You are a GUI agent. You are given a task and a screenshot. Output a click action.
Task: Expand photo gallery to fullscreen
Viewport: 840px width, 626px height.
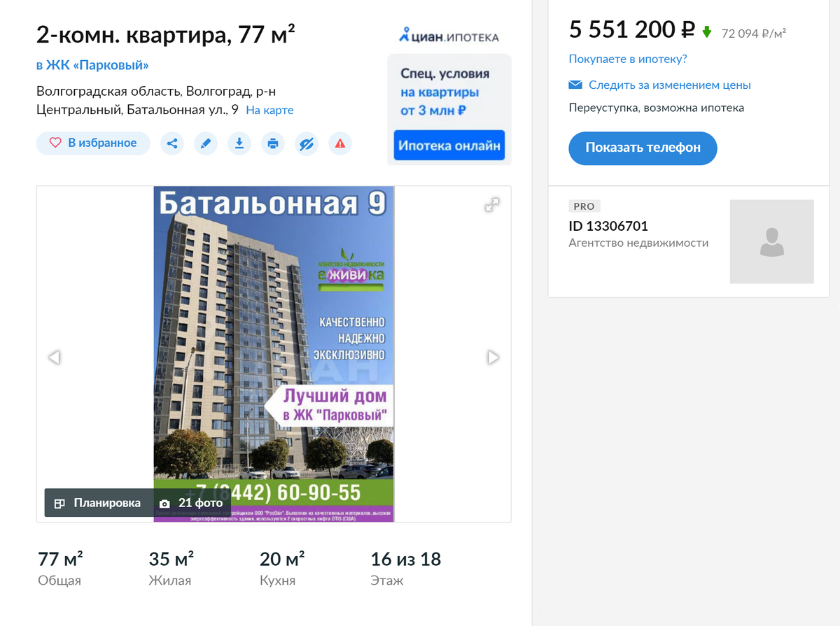pos(493,204)
